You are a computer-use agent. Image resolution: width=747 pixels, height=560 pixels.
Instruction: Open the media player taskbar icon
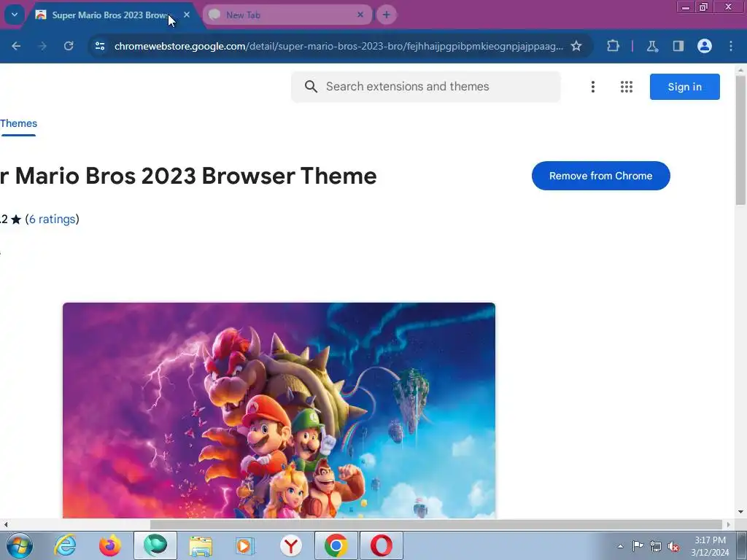pyautogui.click(x=246, y=545)
